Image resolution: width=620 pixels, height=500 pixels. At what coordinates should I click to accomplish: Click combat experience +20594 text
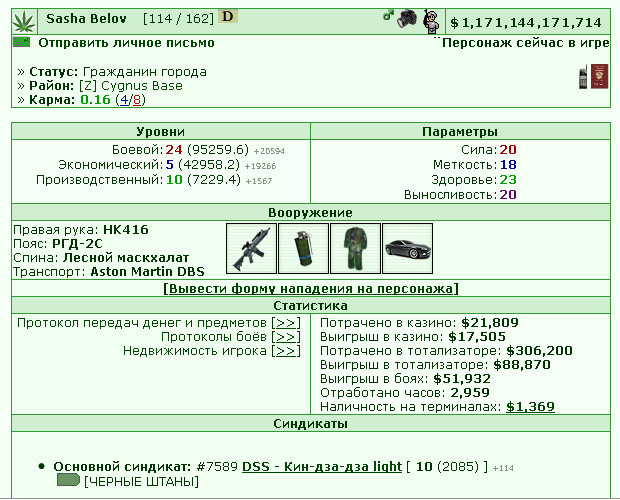(269, 151)
